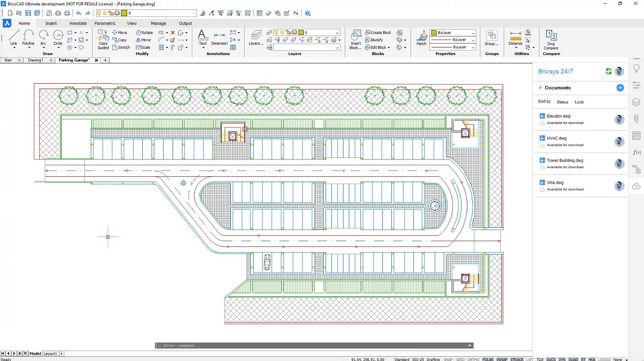
Task: Activate the Copy Guided tool
Action: point(103,39)
